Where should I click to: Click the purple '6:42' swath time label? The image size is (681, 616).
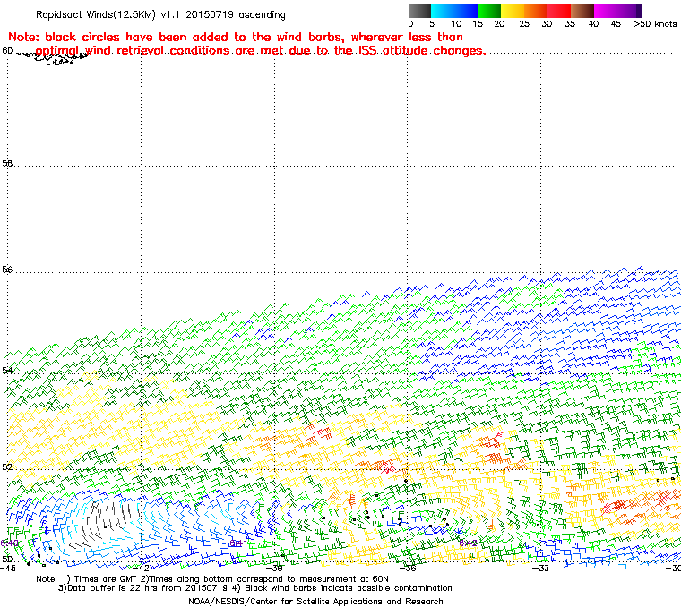[468, 543]
